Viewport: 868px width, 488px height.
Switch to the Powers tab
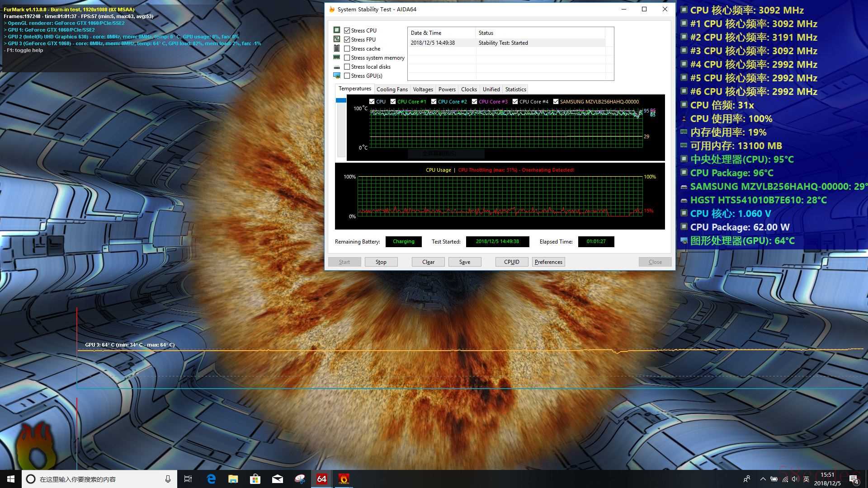tap(447, 89)
